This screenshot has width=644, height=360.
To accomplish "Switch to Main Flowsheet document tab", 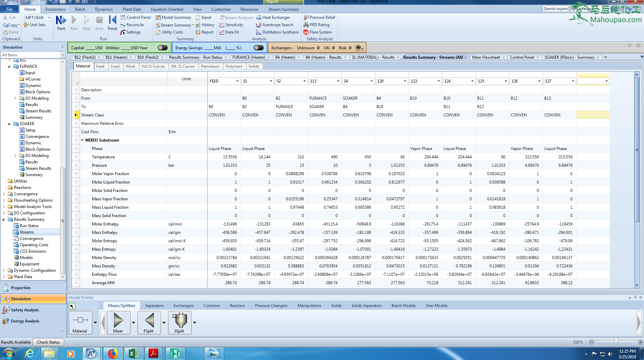I will coord(486,57).
